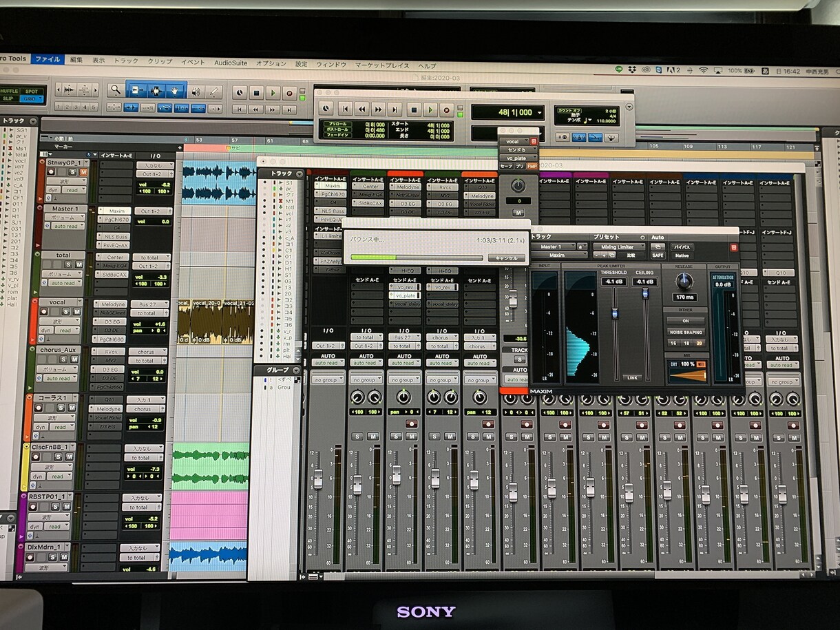Viewport: 840px width, 630px height.
Task: Solo the StnwyGP_1 track
Action: pyautogui.click(x=72, y=171)
